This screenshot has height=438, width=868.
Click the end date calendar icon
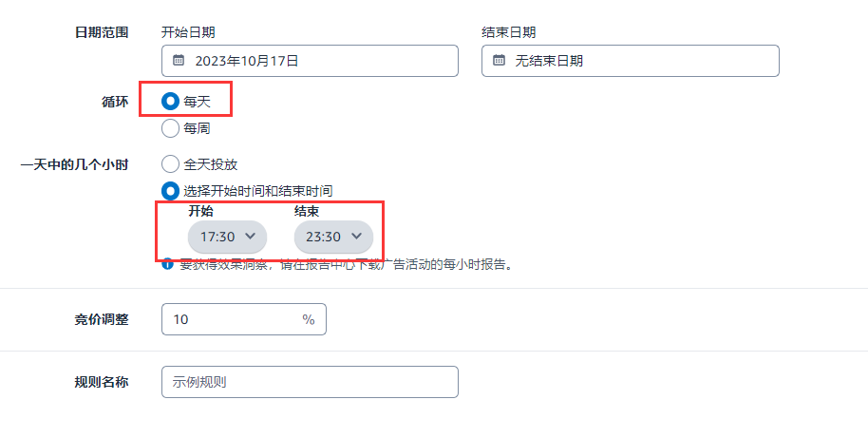[x=499, y=60]
